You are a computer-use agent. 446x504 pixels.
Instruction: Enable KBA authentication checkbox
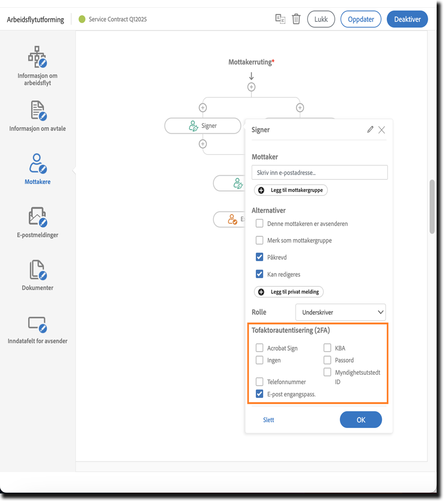pos(327,348)
